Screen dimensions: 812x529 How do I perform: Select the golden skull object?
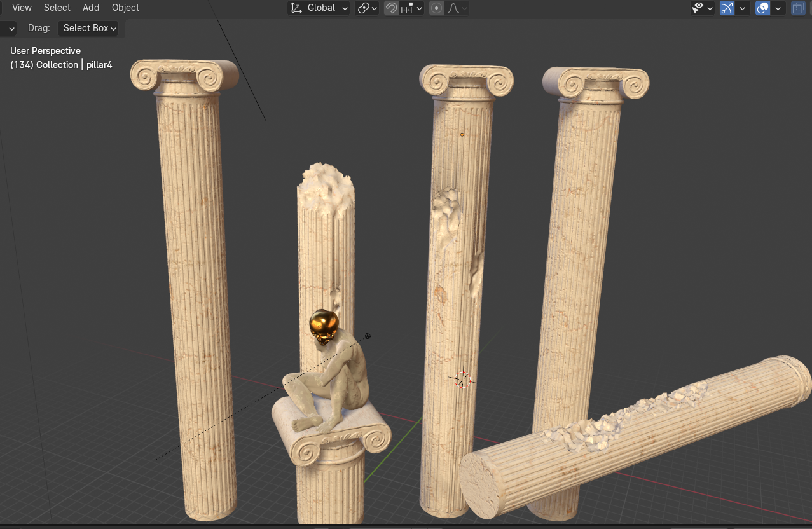[323, 326]
